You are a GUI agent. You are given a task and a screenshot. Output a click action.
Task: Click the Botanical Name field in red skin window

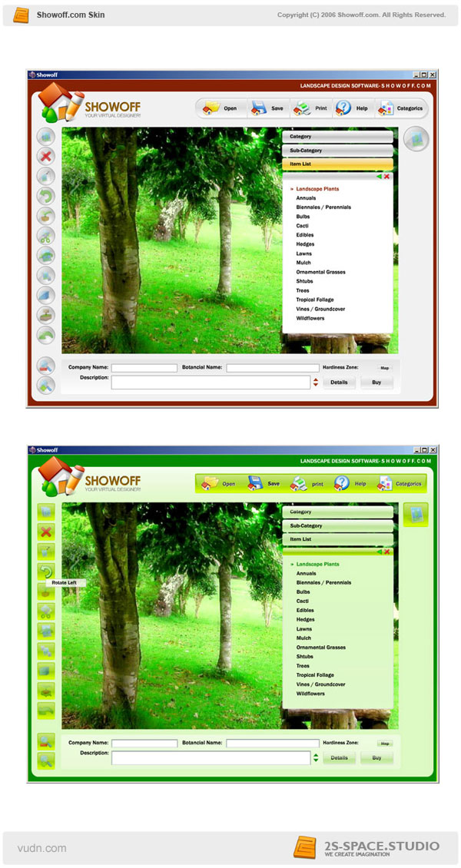click(x=273, y=368)
